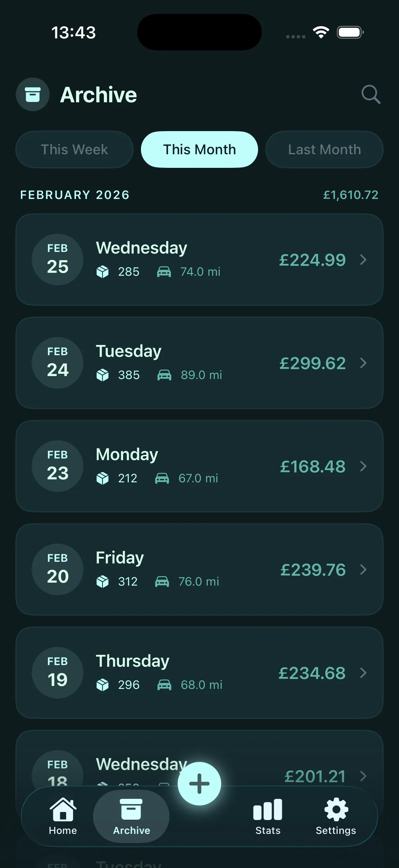Select the This Week filter

(74, 149)
